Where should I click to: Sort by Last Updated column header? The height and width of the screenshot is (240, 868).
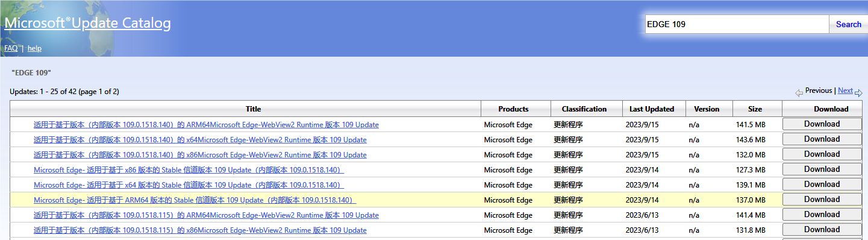click(652, 109)
